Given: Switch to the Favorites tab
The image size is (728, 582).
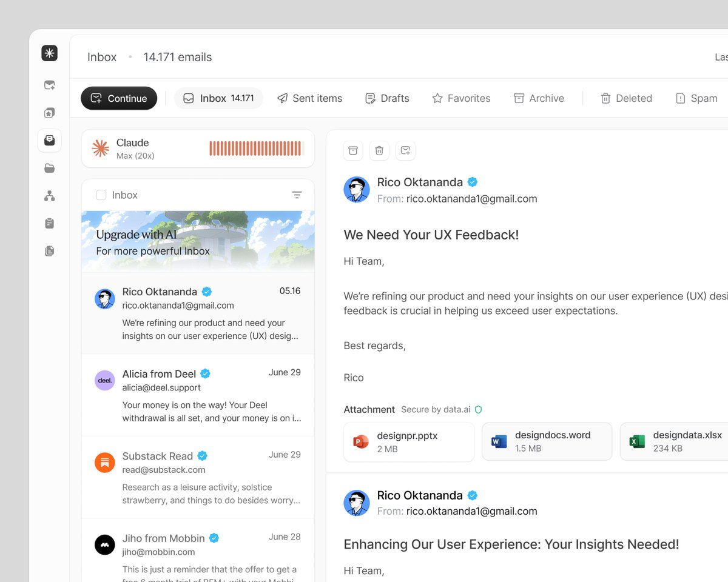Looking at the screenshot, I should 461,98.
